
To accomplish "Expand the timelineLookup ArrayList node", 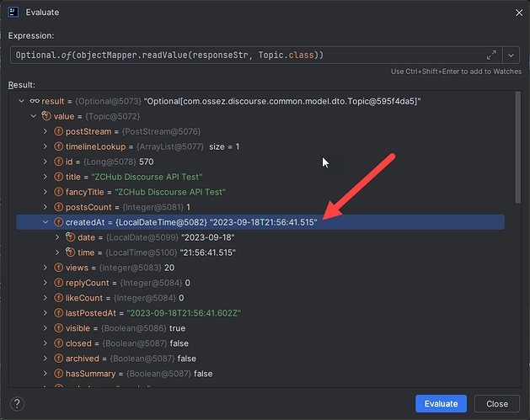I will (x=46, y=146).
